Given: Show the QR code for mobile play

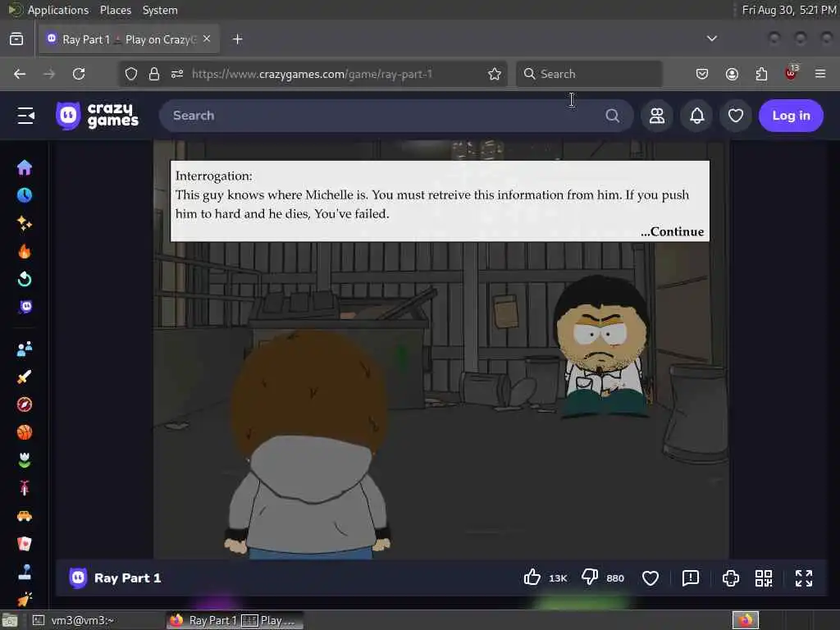Looking at the screenshot, I should 764,578.
